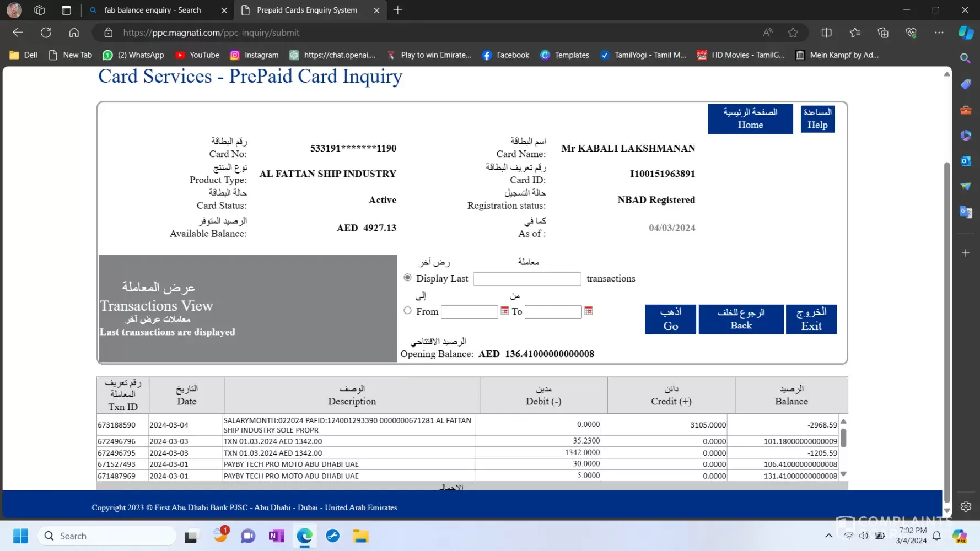This screenshot has height=551, width=980.
Task: Open the Copilot icon in the browser toolbar
Action: tap(966, 33)
